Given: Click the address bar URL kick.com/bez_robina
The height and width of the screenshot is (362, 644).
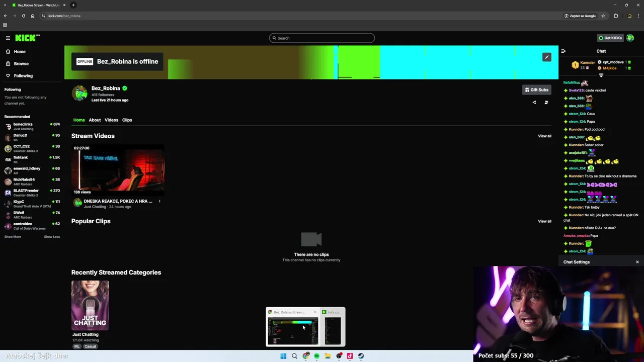Looking at the screenshot, I should point(64,16).
